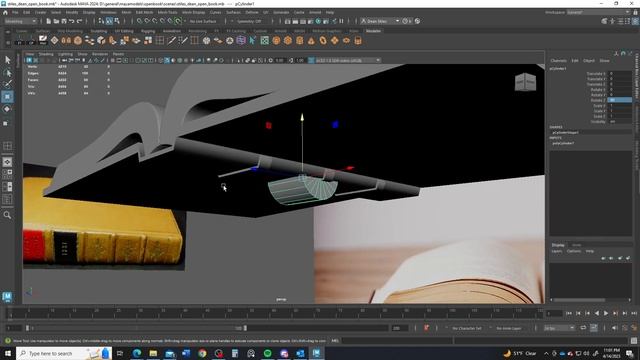Image resolution: width=640 pixels, height=360 pixels.
Task: Open the Symmetry Off dropdown
Action: point(249,21)
